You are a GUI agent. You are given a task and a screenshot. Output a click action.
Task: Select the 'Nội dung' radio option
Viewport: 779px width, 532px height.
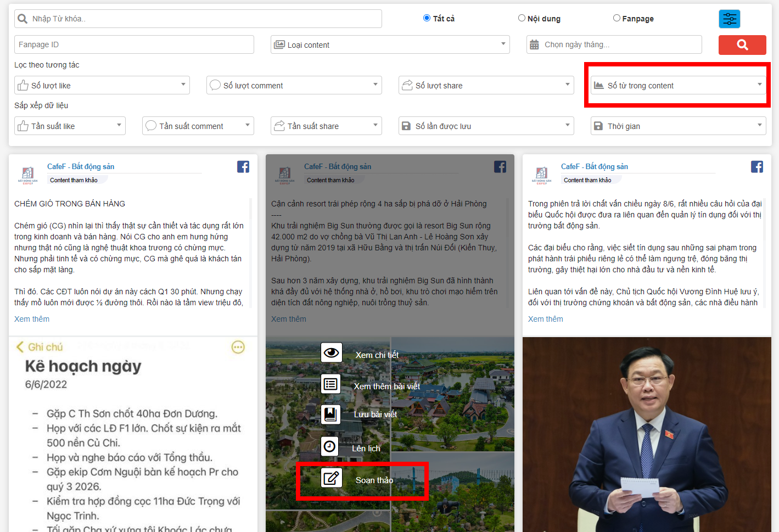click(522, 18)
